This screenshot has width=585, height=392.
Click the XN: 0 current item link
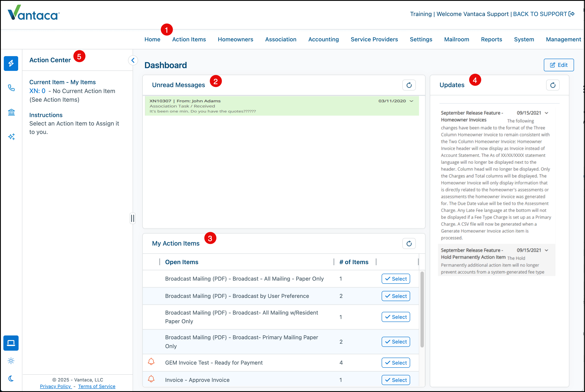pos(37,91)
